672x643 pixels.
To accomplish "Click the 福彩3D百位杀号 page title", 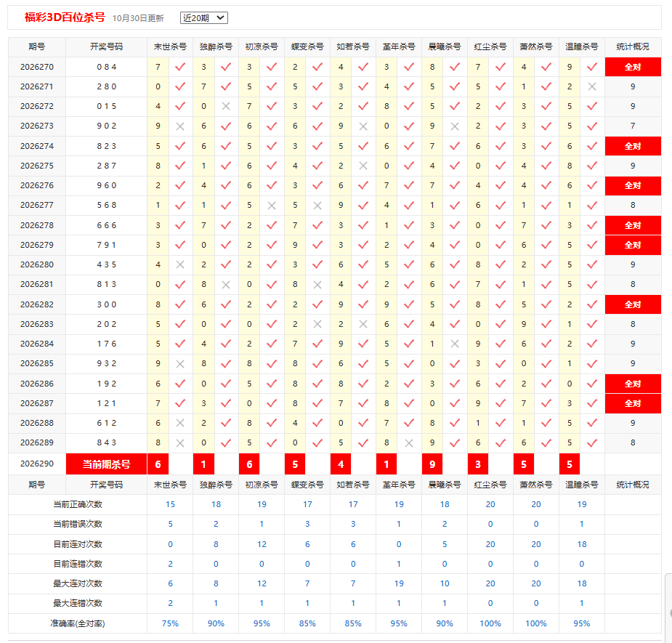I will click(65, 17).
